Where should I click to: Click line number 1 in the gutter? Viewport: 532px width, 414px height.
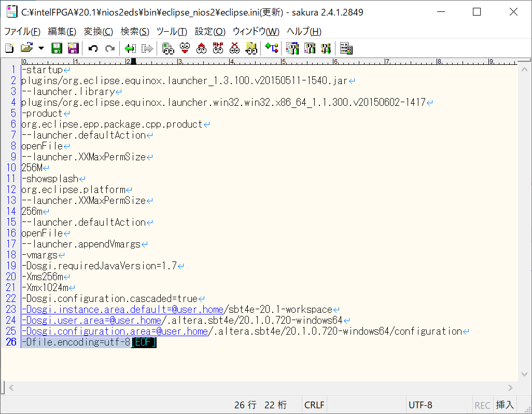click(13, 70)
